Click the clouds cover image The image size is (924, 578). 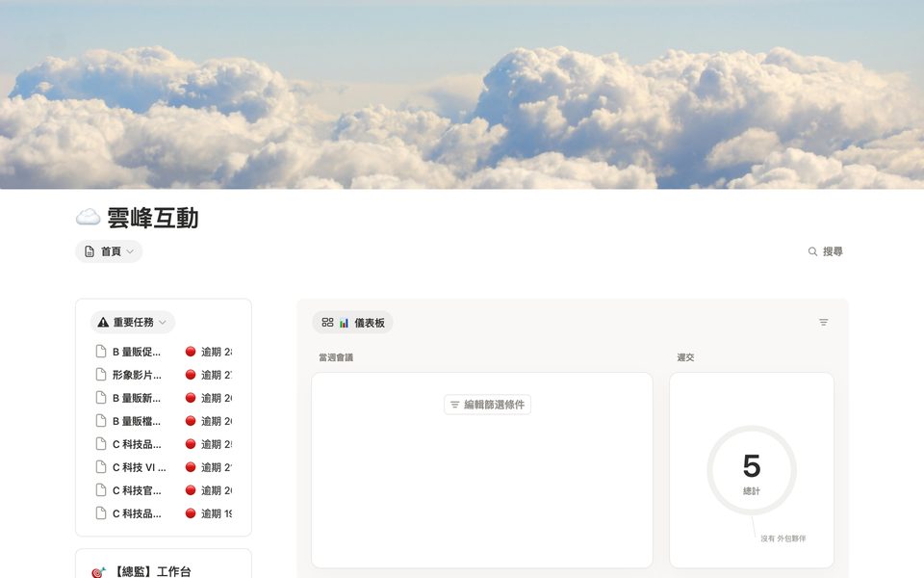462,94
